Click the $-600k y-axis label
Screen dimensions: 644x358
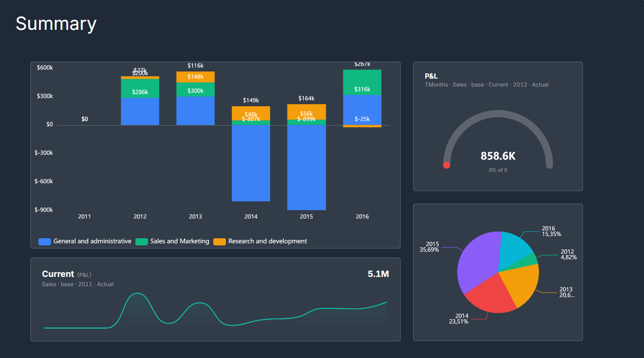click(44, 182)
